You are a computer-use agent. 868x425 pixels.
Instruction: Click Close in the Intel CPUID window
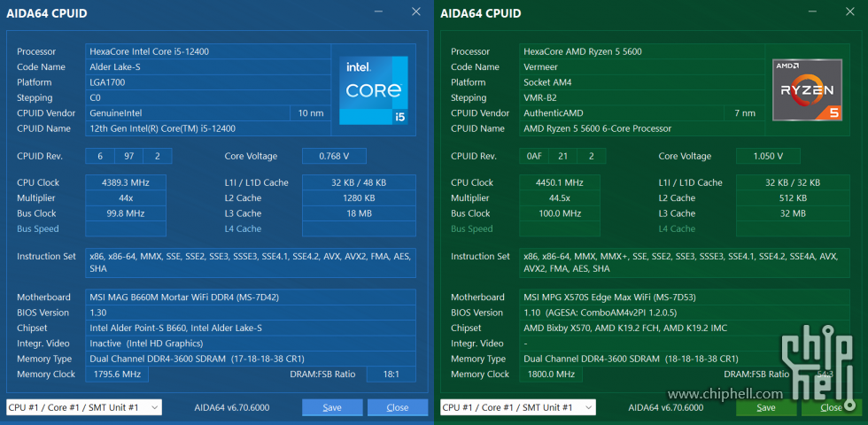(x=398, y=407)
